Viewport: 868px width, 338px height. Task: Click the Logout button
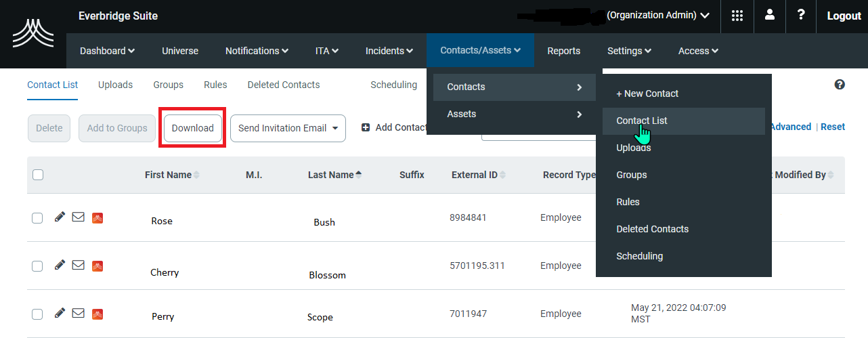(x=844, y=16)
